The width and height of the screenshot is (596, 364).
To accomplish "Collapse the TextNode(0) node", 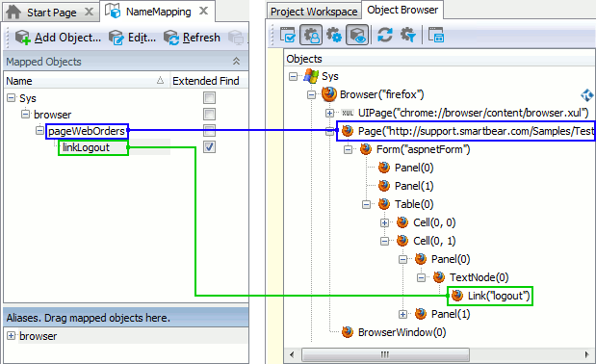I will pos(421,277).
